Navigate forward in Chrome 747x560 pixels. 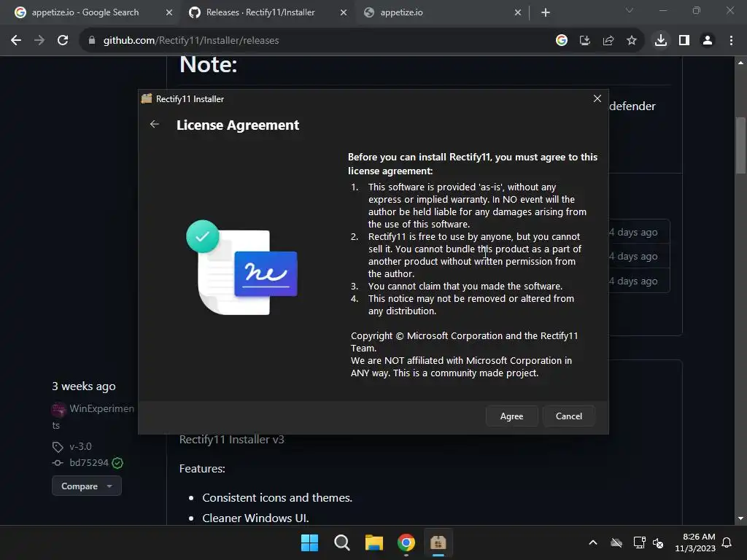click(x=39, y=41)
